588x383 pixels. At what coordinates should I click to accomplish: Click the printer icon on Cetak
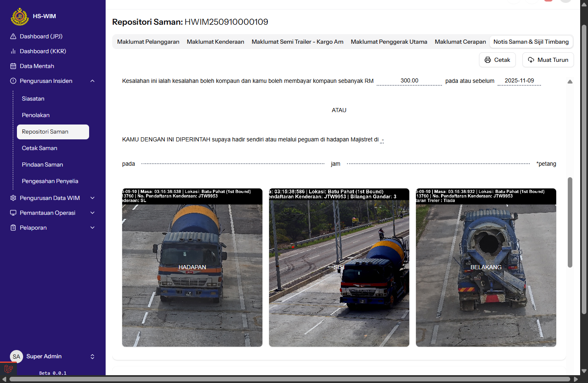pyautogui.click(x=488, y=60)
